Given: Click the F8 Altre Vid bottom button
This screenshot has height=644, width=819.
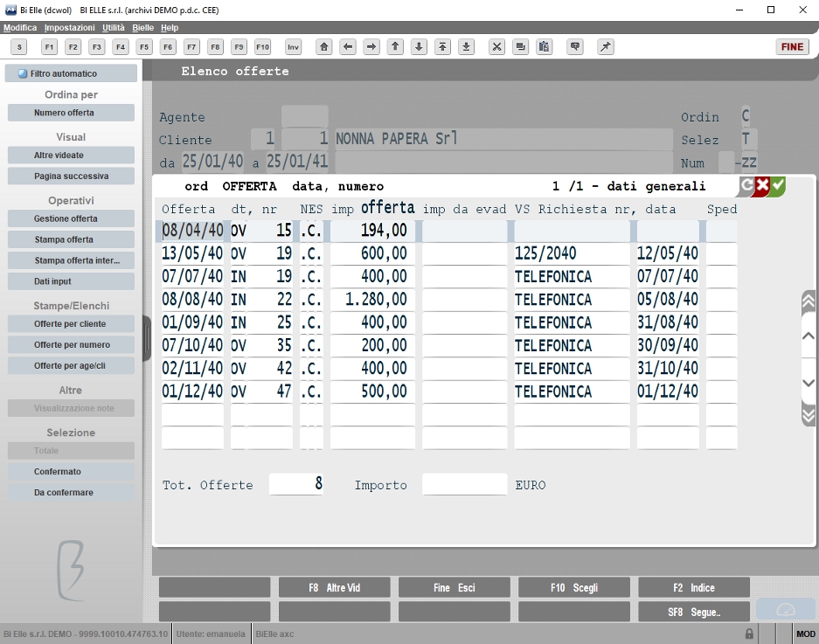Looking at the screenshot, I should (334, 587).
